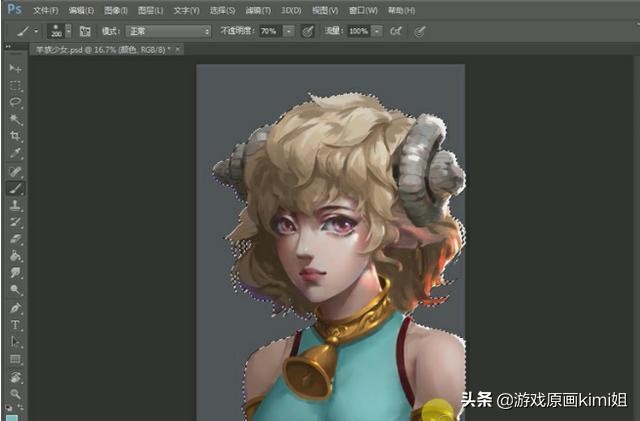Click the flow 100% value field
The width and height of the screenshot is (640, 421).
359,31
